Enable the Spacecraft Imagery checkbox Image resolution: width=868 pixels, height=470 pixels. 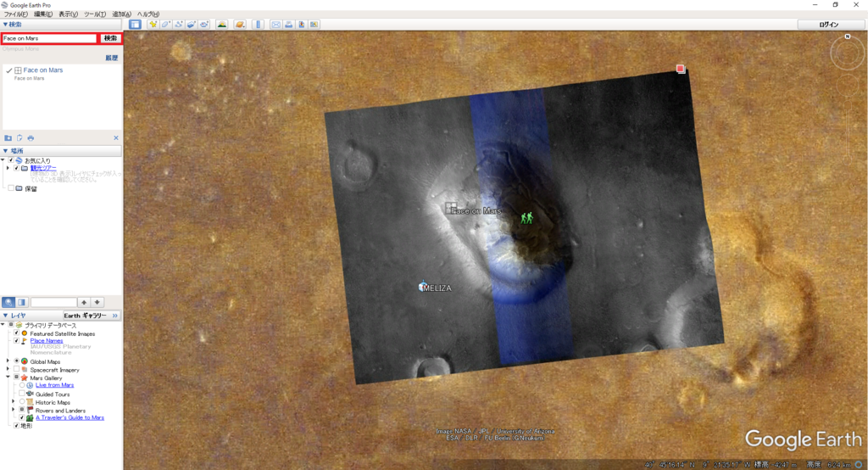click(x=16, y=370)
